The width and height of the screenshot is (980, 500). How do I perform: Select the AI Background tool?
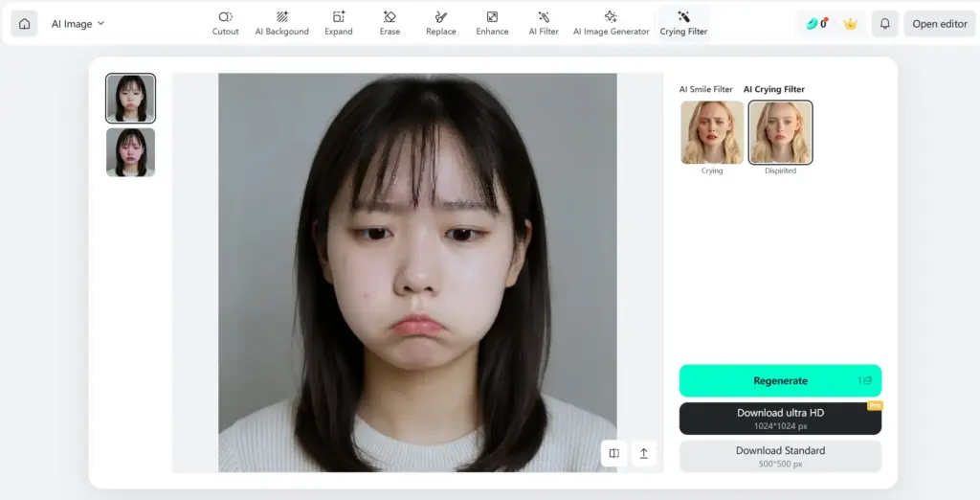point(282,24)
